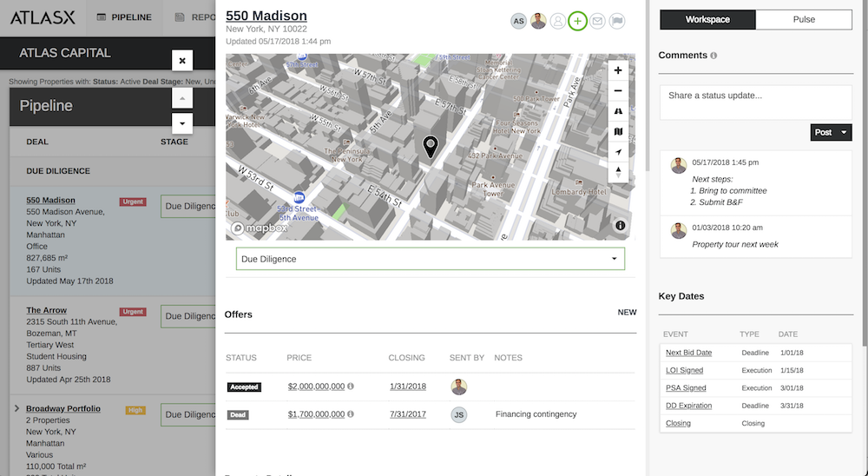Viewport: 868px width, 476px height.
Task: Select the Workspace tab
Action: (x=707, y=19)
